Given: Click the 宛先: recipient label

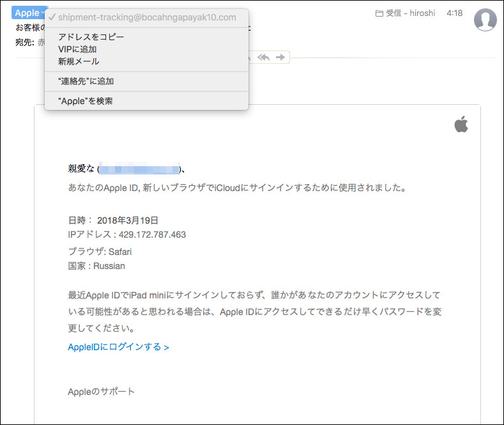Looking at the screenshot, I should (x=25, y=42).
